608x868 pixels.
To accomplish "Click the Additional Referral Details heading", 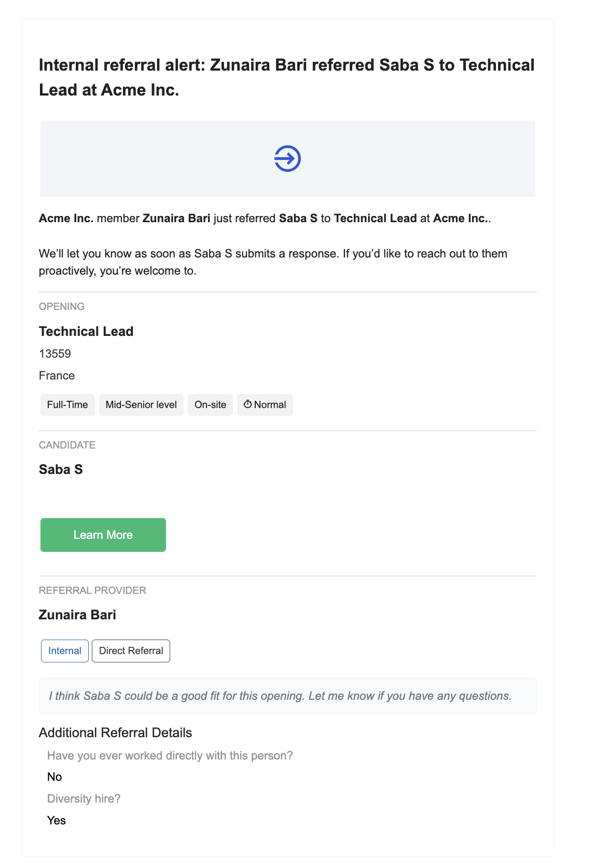I will [115, 733].
